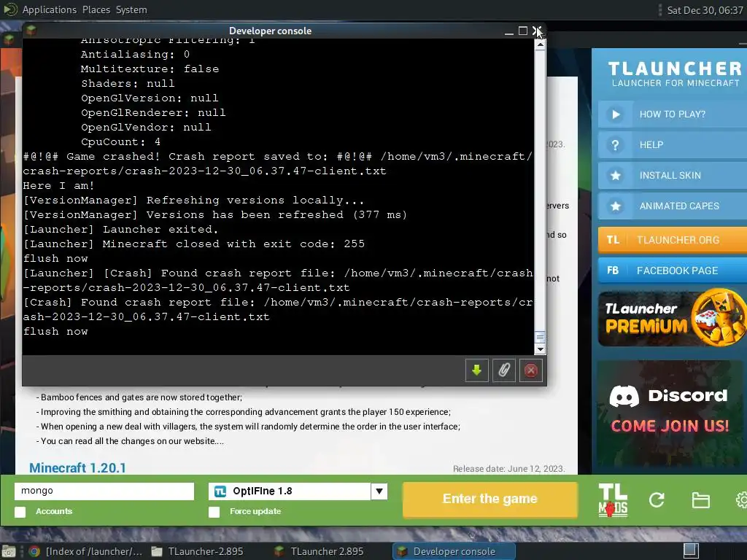This screenshot has height=560, width=747.
Task: Click the Developer console window cube icon
Action: [31, 31]
